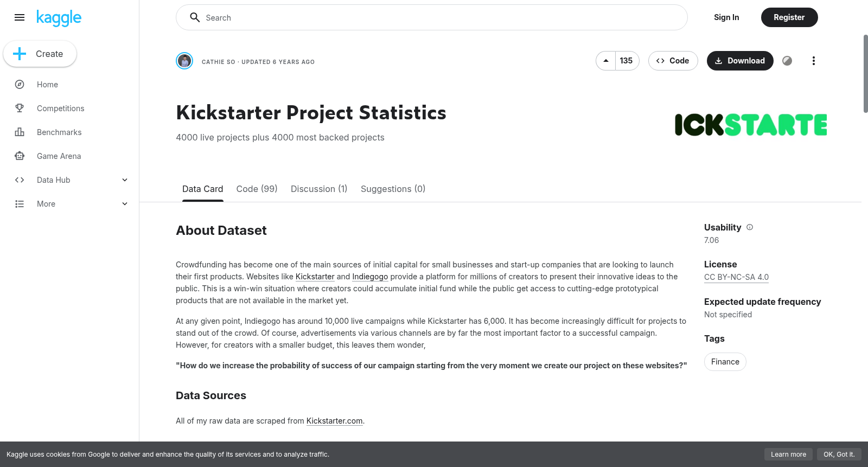This screenshot has height=467, width=868.
Task: Upvote the dataset with arrow button
Action: (x=606, y=61)
